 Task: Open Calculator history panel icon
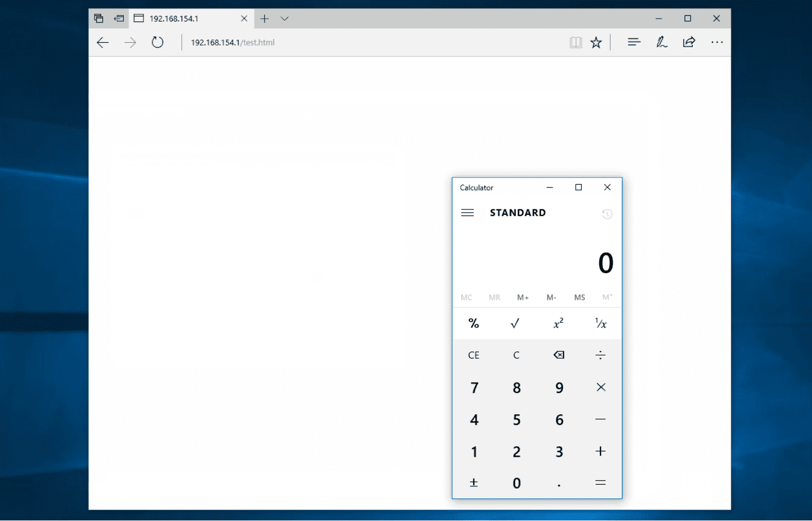click(x=607, y=214)
